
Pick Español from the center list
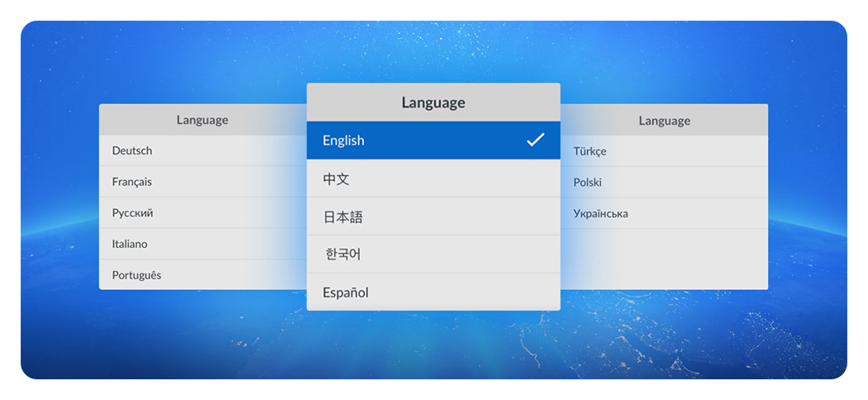pos(433,292)
